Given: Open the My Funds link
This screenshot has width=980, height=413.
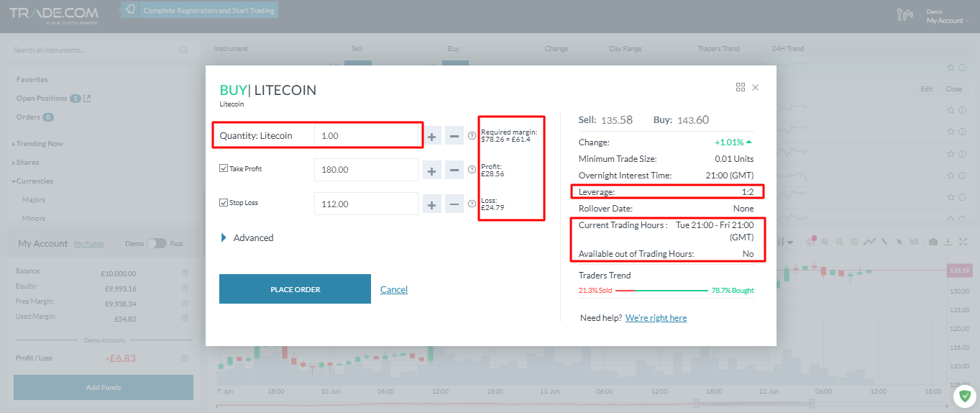Looking at the screenshot, I should pyautogui.click(x=89, y=244).
